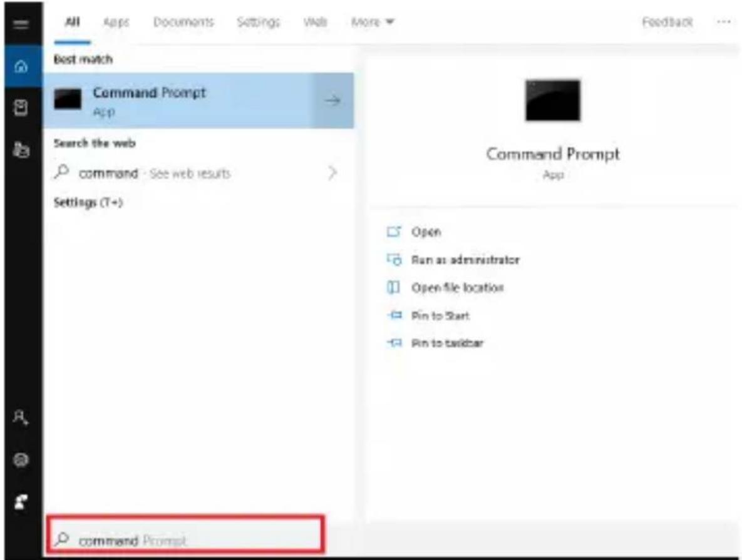Screen dimensions: 742x560
Task: Click the Feedback link
Action: pyautogui.click(x=667, y=22)
